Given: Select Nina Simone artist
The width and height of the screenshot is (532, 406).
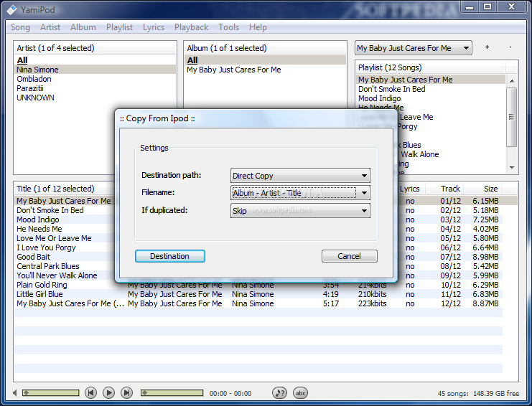Looking at the screenshot, I should coord(95,70).
